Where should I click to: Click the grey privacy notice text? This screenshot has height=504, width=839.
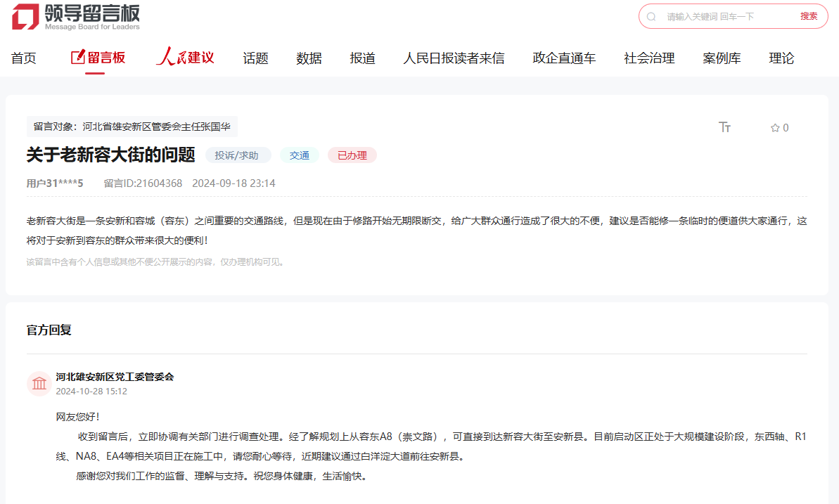coord(155,261)
